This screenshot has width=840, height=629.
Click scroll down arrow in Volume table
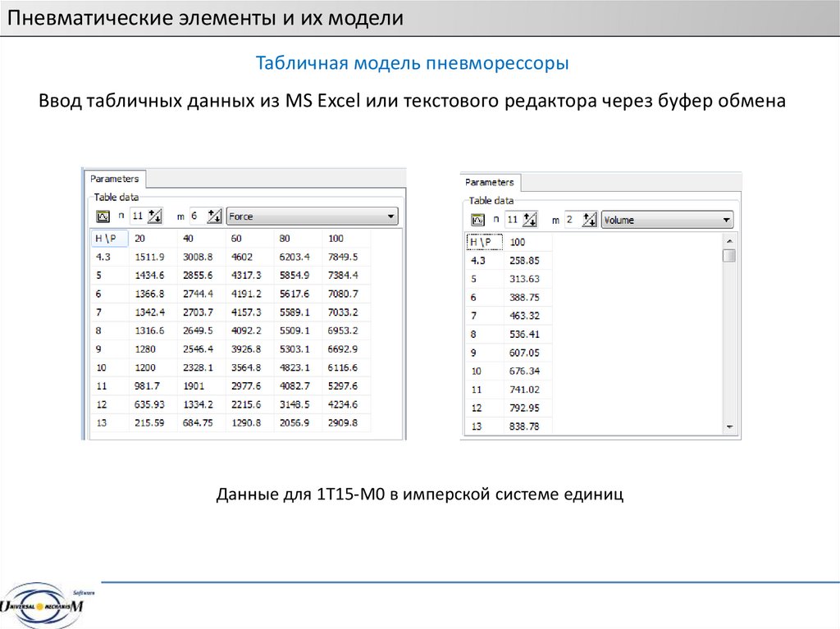point(728,427)
